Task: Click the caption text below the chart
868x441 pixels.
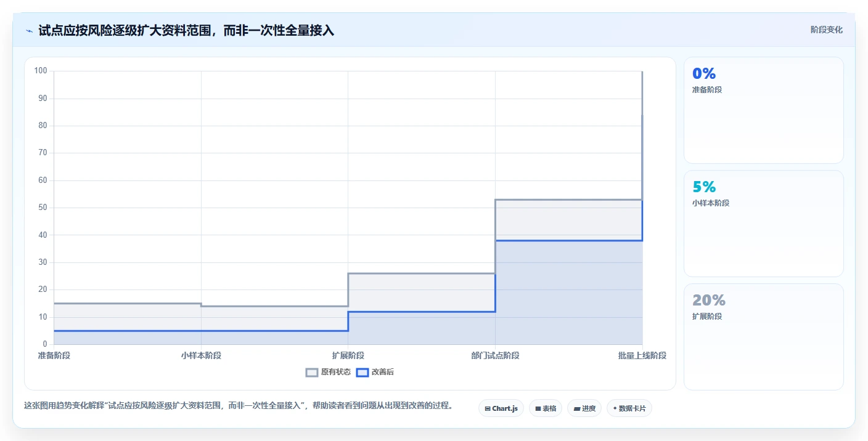Action: tap(238, 405)
